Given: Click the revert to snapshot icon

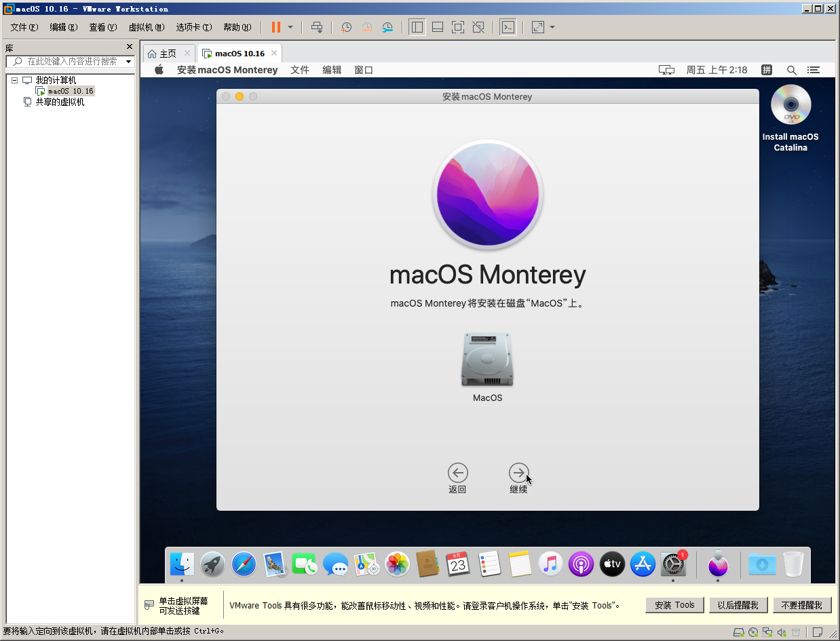Looking at the screenshot, I should click(x=366, y=27).
